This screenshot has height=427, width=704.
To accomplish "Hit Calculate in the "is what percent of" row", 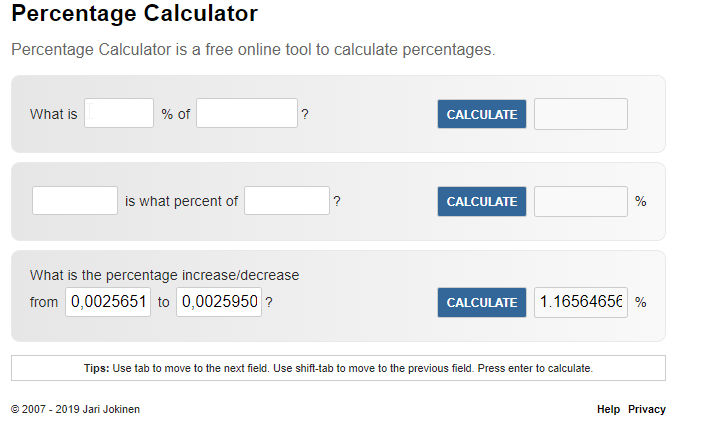I will pos(481,201).
